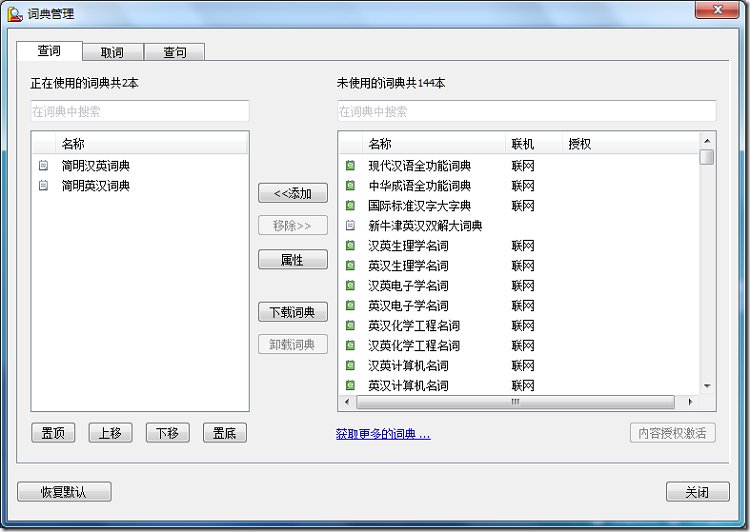Focus the in-use dictionaries search field
The width and height of the screenshot is (750, 532).
tap(140, 111)
